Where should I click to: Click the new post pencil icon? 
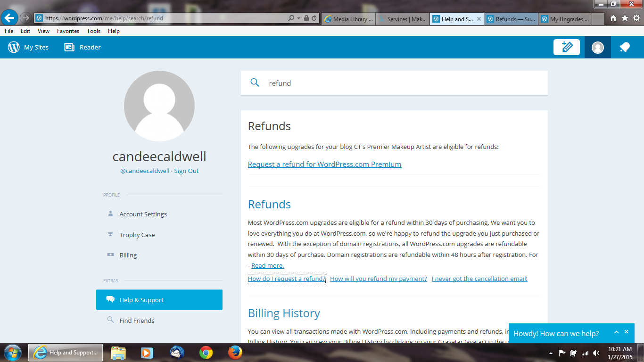pos(566,47)
